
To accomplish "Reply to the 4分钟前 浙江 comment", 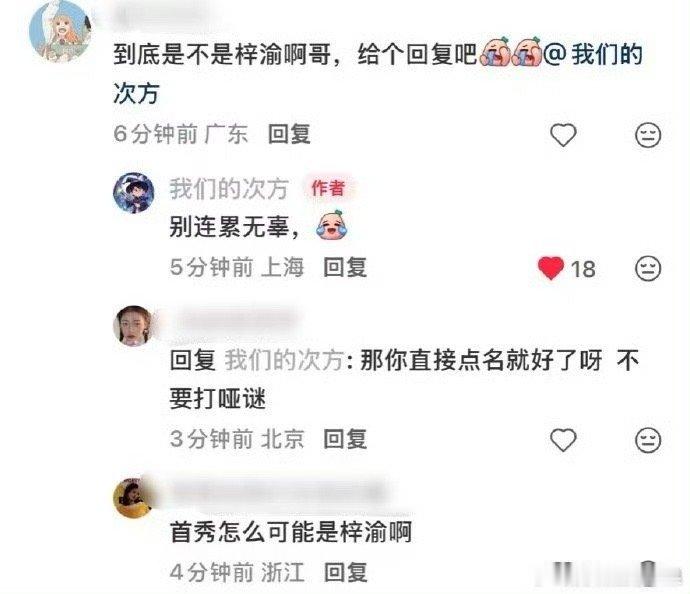I will pyautogui.click(x=345, y=572).
